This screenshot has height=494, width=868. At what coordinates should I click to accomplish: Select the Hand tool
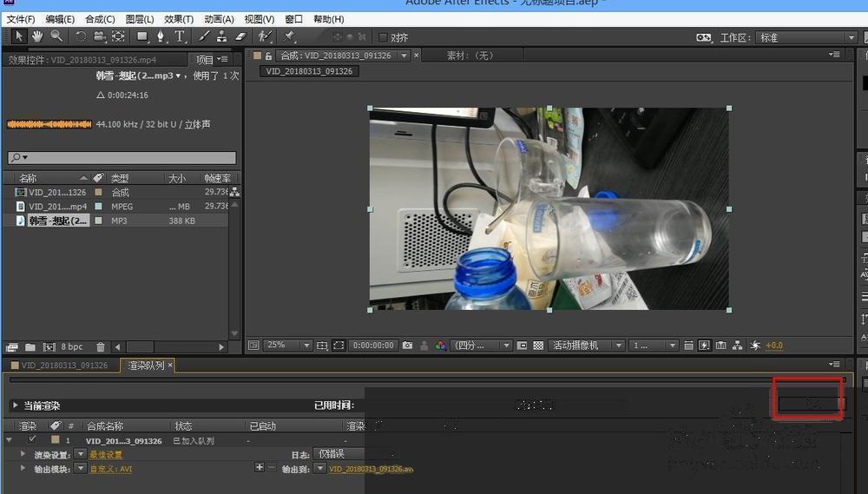coord(37,36)
